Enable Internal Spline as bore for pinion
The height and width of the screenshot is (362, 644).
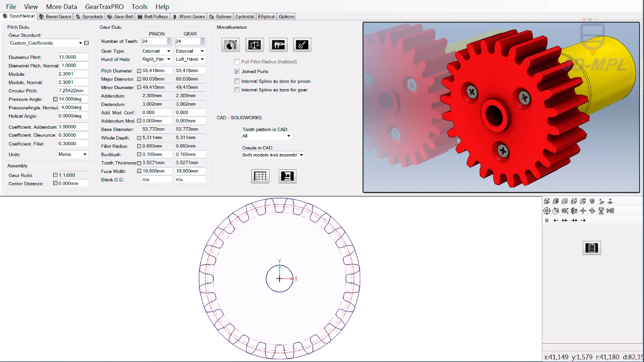(237, 81)
